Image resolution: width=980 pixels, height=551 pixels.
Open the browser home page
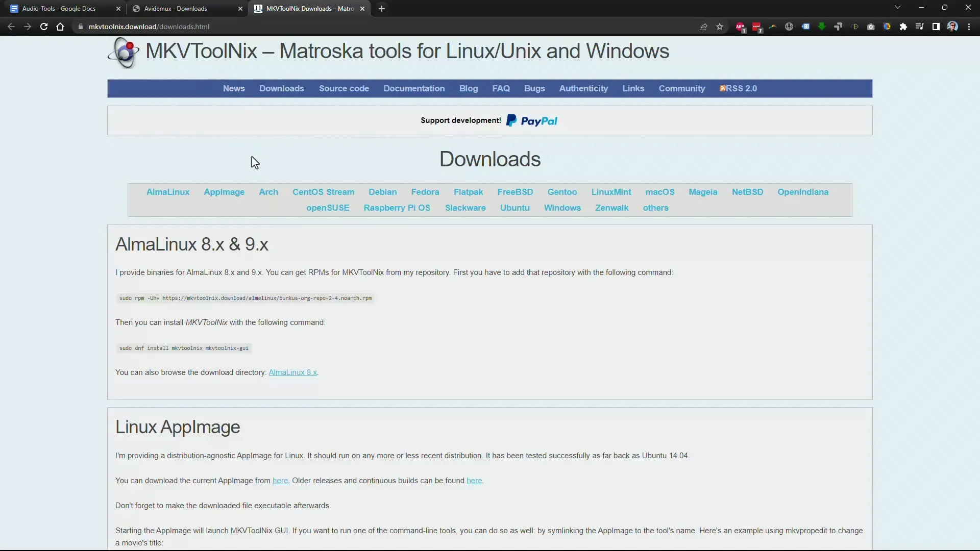coord(60,27)
